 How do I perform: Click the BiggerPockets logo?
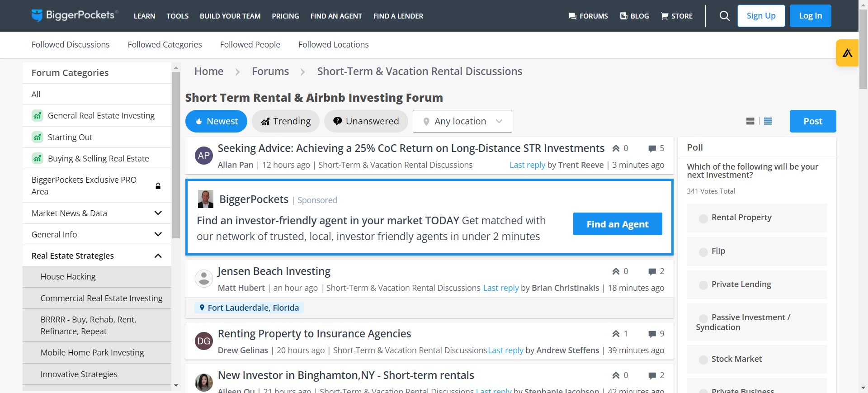[75, 15]
